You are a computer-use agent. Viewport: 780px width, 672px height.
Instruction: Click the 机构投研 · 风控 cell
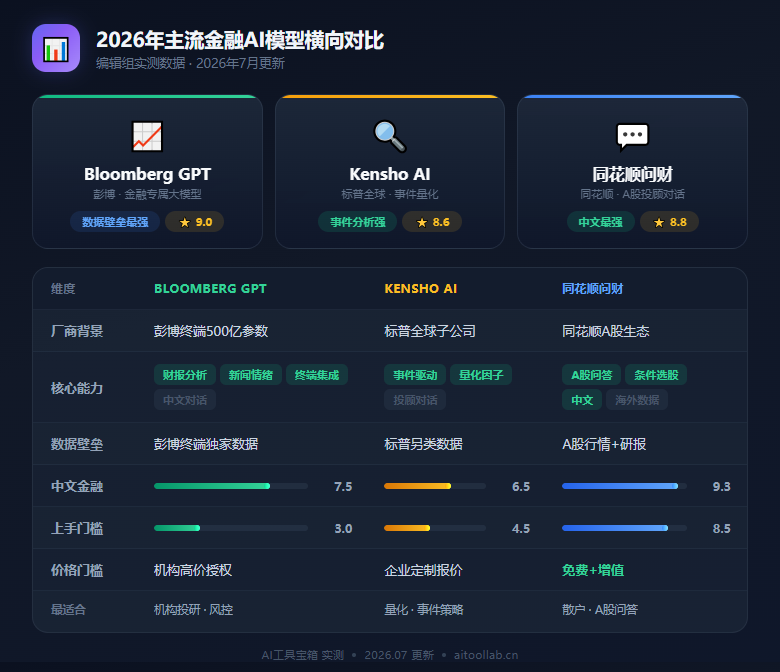coord(194,609)
